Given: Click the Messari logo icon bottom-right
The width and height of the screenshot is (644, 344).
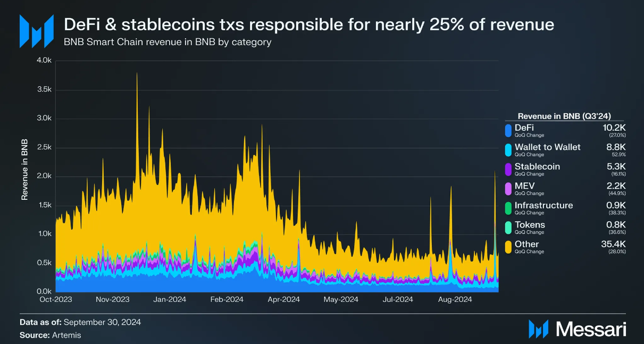Looking at the screenshot, I should pos(538,329).
